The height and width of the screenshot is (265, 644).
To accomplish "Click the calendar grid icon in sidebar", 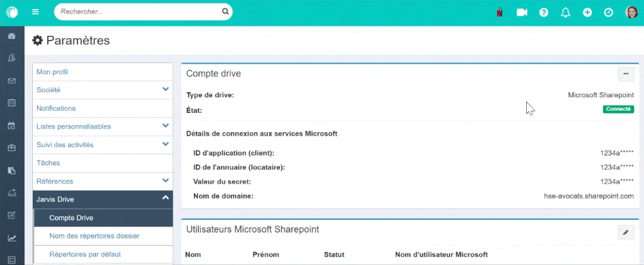I will 12,103.
